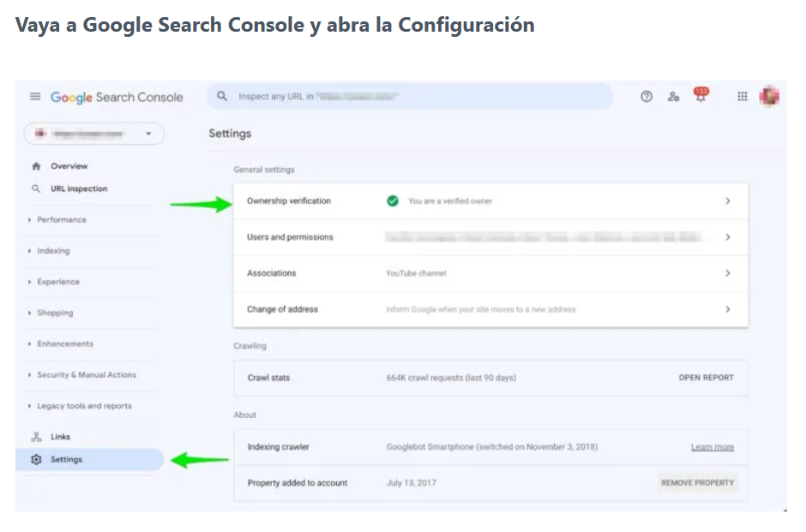Focus the Inspect any URL search field
The height and width of the screenshot is (532, 806).
(410, 96)
